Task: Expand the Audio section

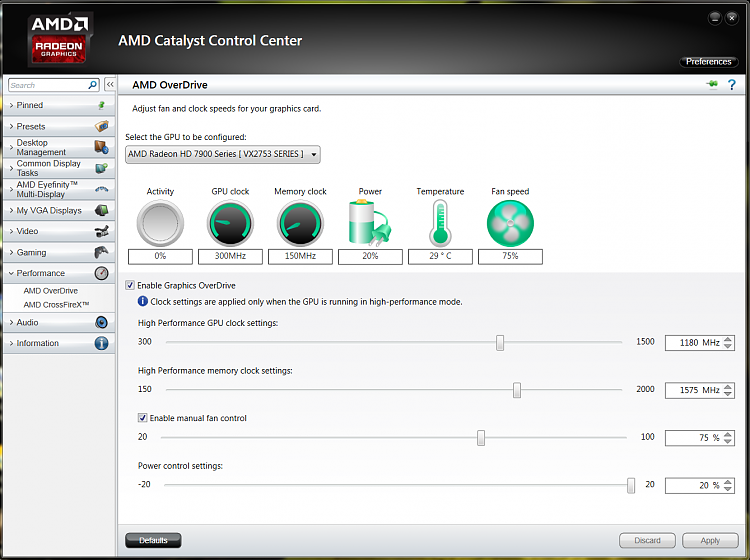Action: click(59, 322)
